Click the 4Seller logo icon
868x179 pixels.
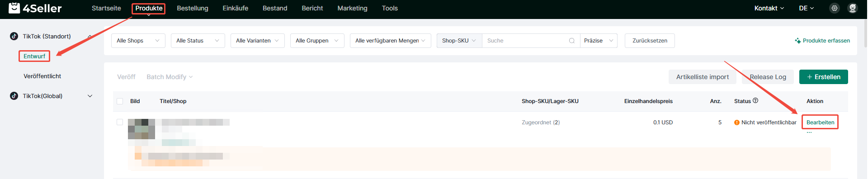14,8
